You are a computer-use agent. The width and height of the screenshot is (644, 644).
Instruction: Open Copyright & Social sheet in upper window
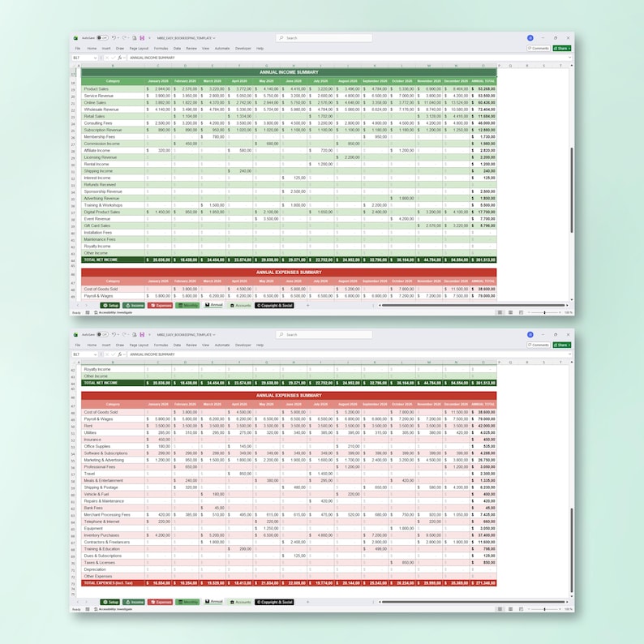274,305
